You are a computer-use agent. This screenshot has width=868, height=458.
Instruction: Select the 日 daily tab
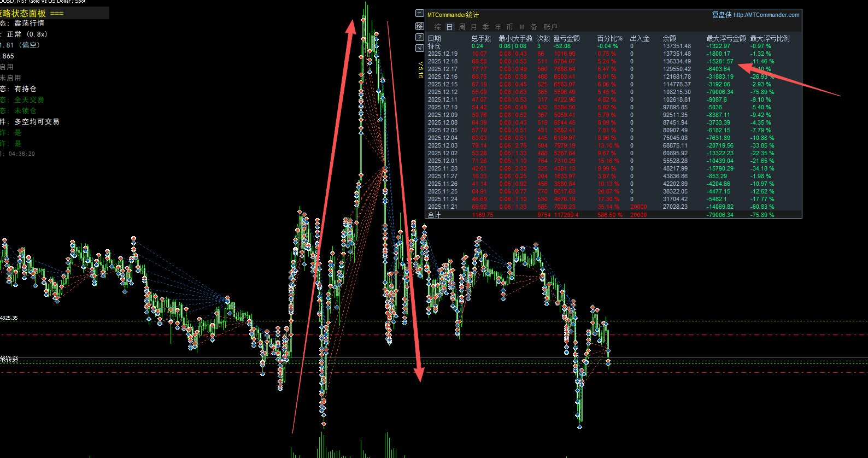[449, 27]
